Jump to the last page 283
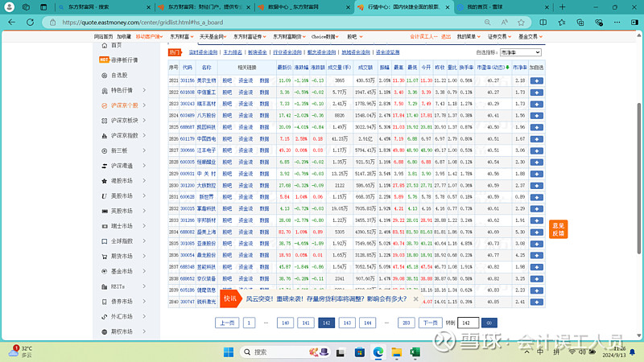Image resolution: width=644 pixels, height=362 pixels. tap(407, 323)
